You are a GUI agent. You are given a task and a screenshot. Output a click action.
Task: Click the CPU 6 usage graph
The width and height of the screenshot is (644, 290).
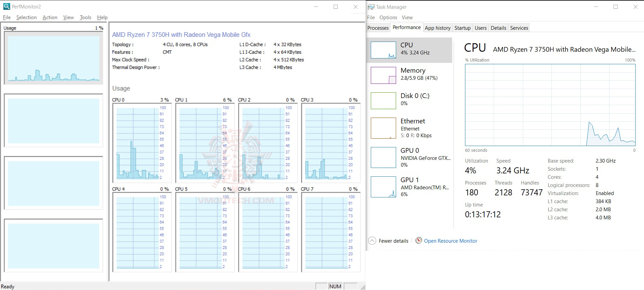(268, 232)
